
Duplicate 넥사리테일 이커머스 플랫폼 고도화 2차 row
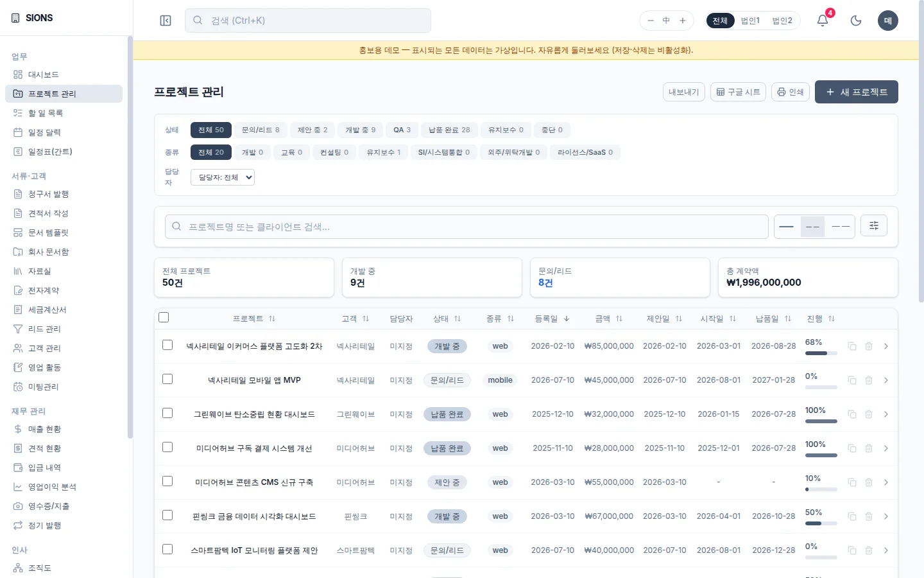(x=852, y=346)
